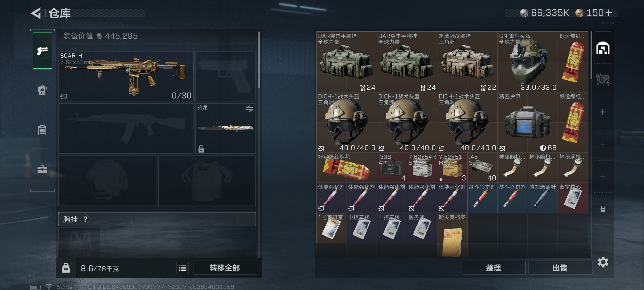Screen dimensions: 644x290
Task: Click the question mark help icon beside 胸挂
Action: point(85,219)
